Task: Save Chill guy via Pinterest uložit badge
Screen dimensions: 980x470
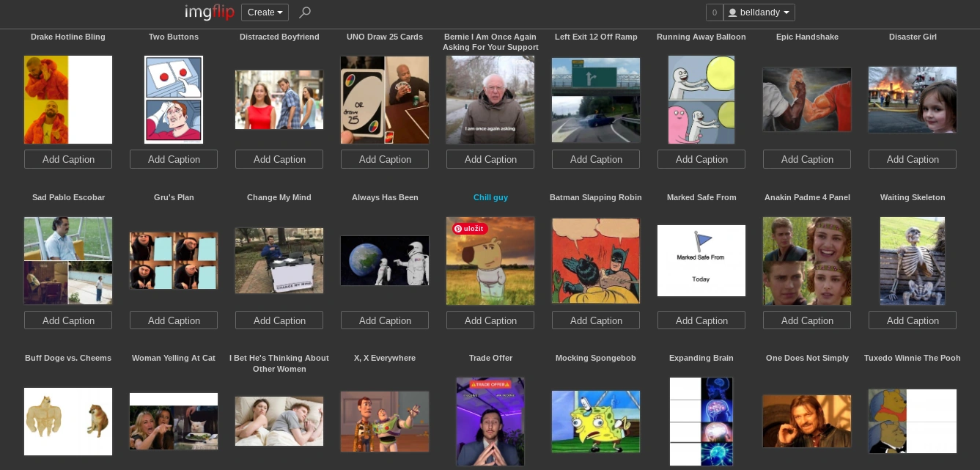Action: coord(470,229)
